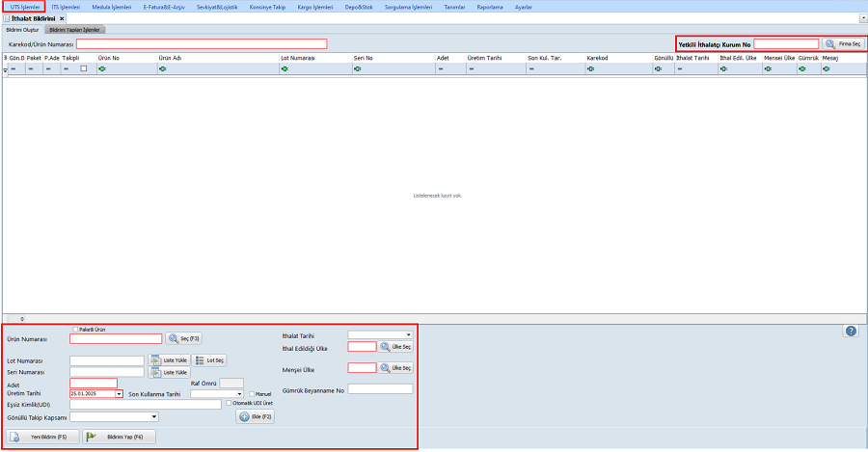This screenshot has width=868, height=452.
Task: Open the İthalat Tarihi date dropdown
Action: 408,335
